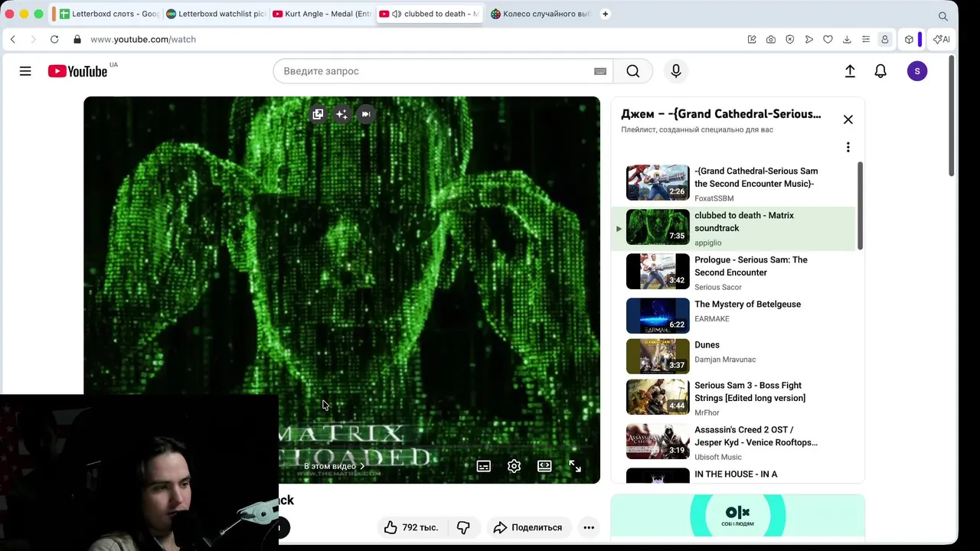Dislike the video with thumbs down

[x=463, y=527]
